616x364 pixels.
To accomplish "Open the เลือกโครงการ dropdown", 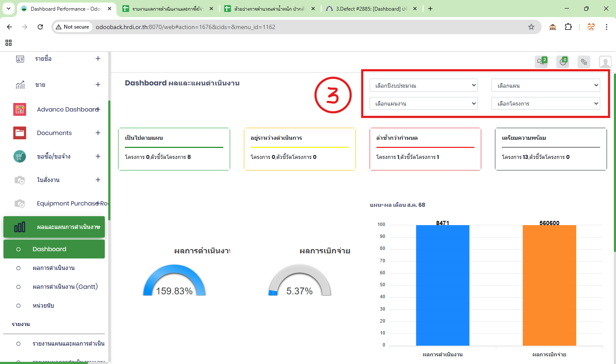I will coord(545,103).
